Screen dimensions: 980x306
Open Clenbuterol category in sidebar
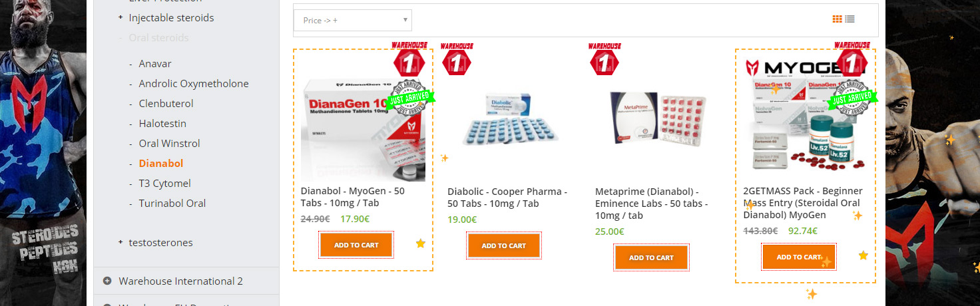[166, 104]
